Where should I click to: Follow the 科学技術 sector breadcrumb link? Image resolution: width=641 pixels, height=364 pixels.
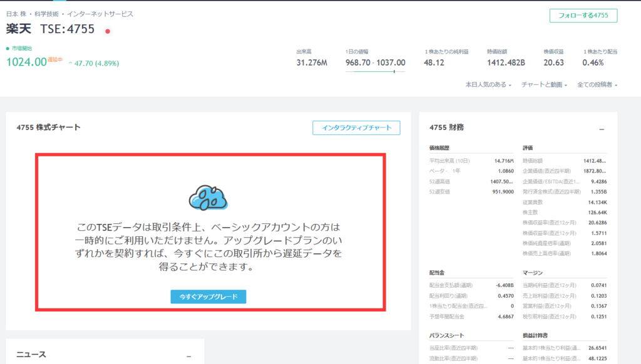point(46,14)
